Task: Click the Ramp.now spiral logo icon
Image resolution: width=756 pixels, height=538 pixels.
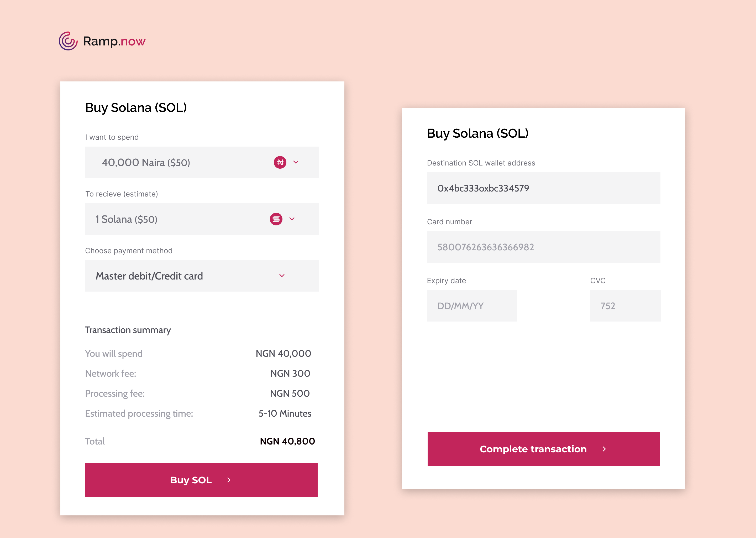Action: [68, 41]
